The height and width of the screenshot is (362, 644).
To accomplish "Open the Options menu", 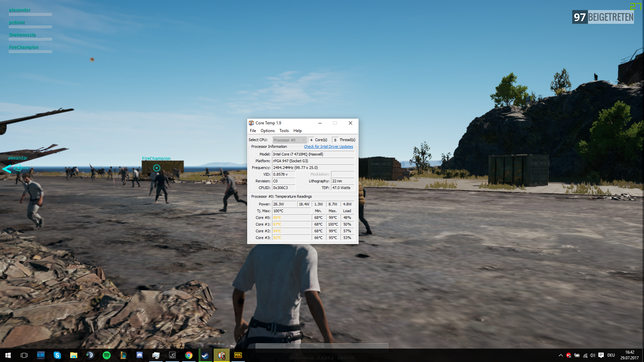I will click(268, 131).
